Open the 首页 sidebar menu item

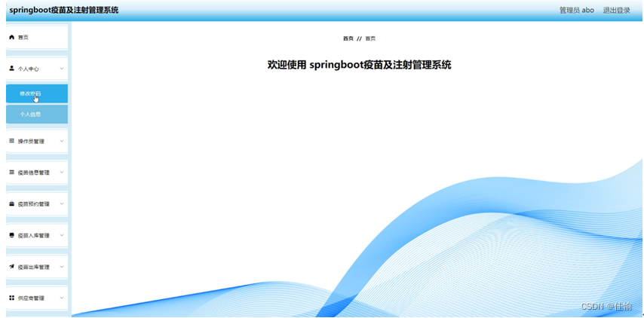click(x=36, y=38)
